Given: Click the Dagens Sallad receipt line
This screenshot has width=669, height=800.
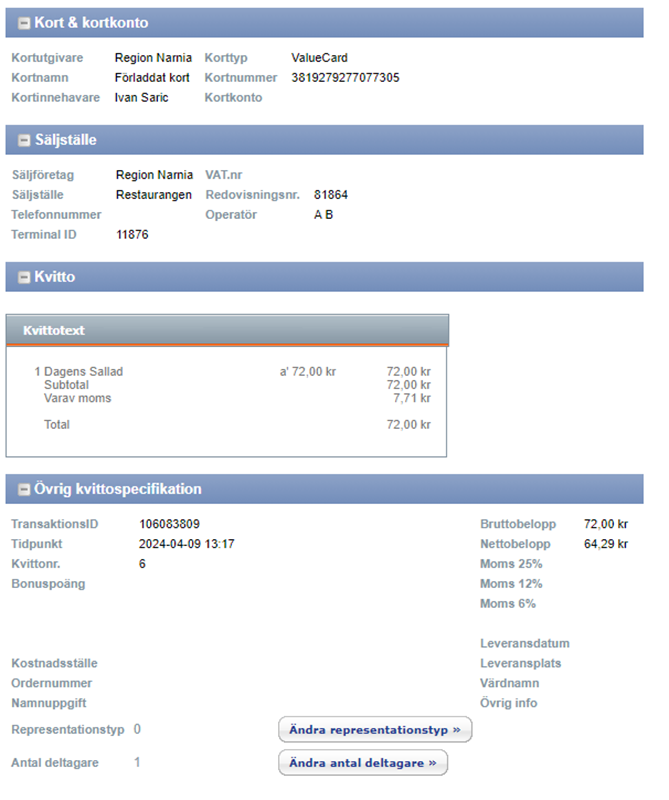Looking at the screenshot, I should pyautogui.click(x=83, y=371).
